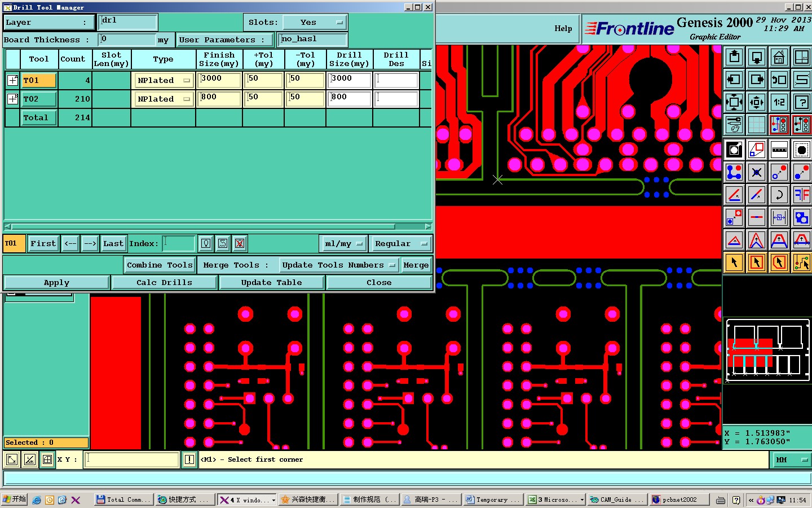The height and width of the screenshot is (508, 812).
Task: Open the T02 NPlated type dropdown
Action: coord(164,99)
